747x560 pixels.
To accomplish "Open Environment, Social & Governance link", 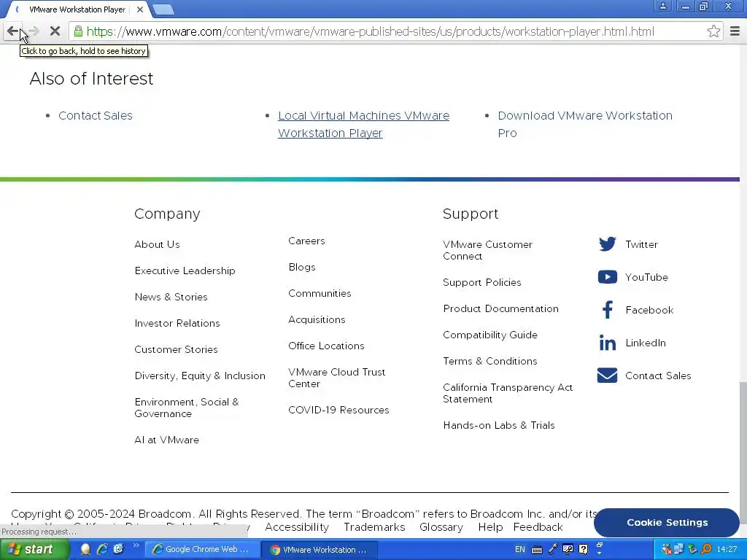I will pos(187,408).
